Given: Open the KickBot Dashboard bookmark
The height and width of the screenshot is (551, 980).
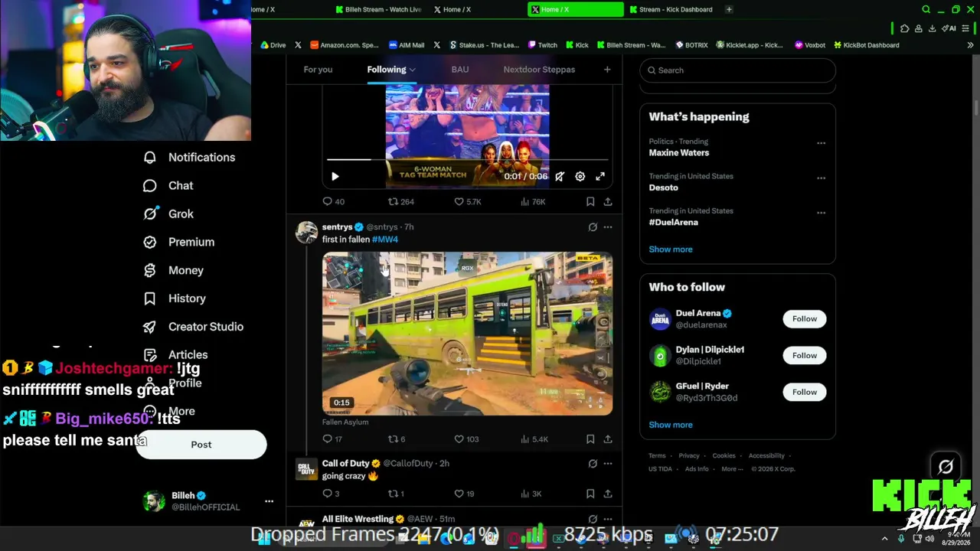Looking at the screenshot, I should pyautogui.click(x=866, y=45).
